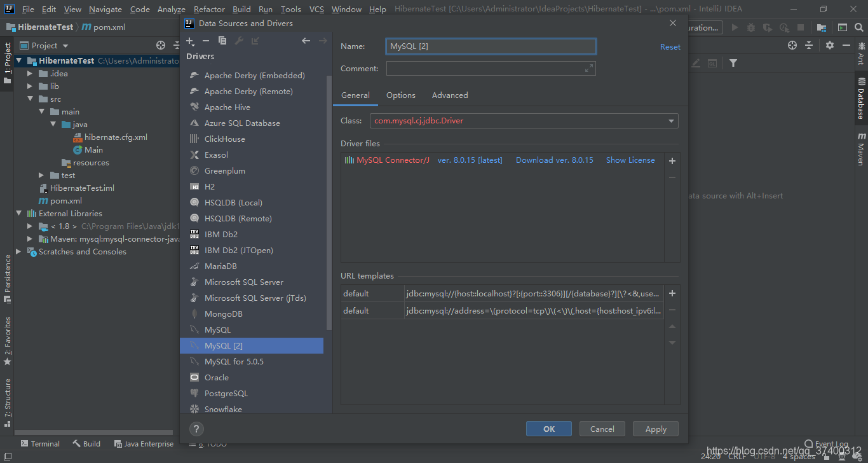Click the Remove (minus) icon in dialog toolbar
This screenshot has height=463, width=868.
[206, 41]
